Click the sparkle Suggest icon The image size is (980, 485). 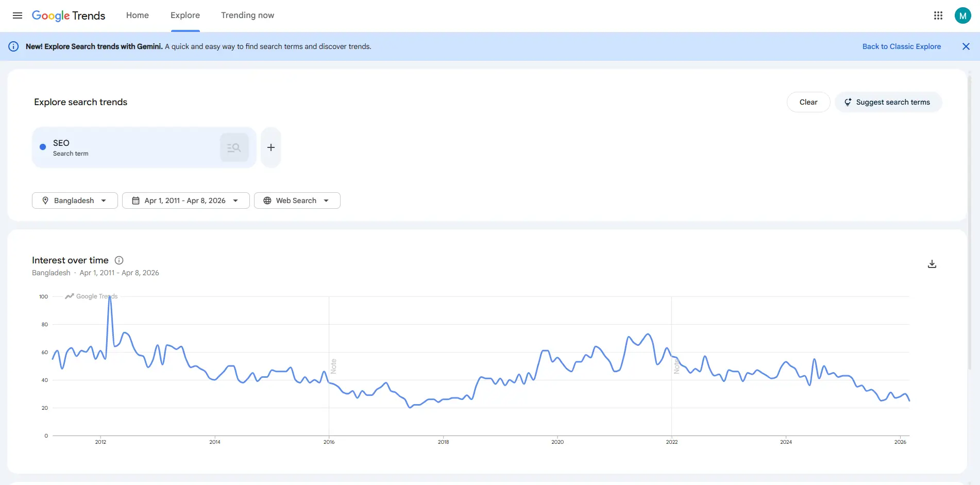(x=848, y=102)
